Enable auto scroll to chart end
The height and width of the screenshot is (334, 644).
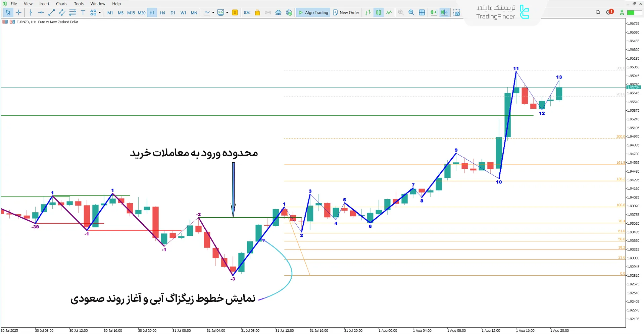[x=434, y=12]
